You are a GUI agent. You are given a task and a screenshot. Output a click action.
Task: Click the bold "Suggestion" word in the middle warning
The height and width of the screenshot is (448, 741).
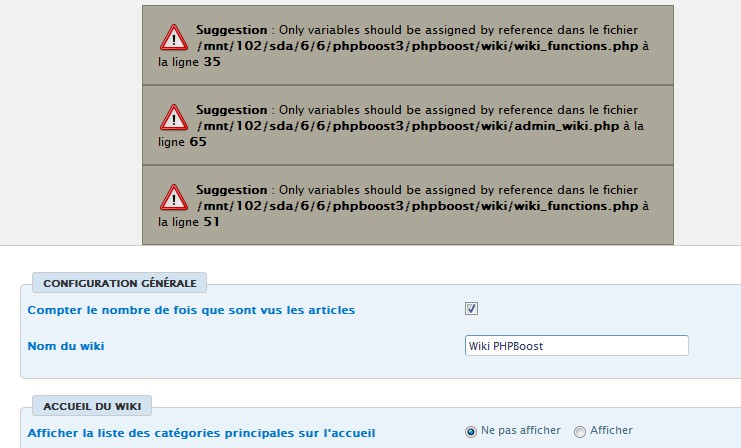[231, 110]
